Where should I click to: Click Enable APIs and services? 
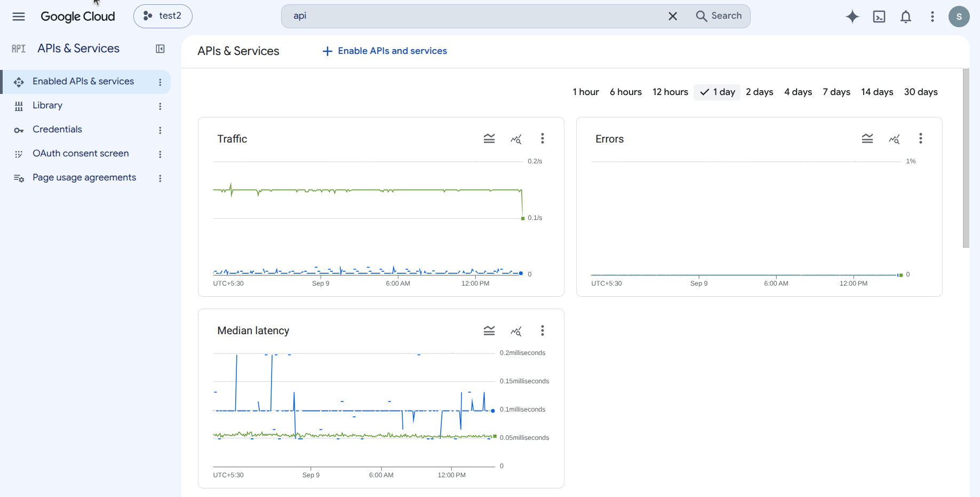pos(385,51)
